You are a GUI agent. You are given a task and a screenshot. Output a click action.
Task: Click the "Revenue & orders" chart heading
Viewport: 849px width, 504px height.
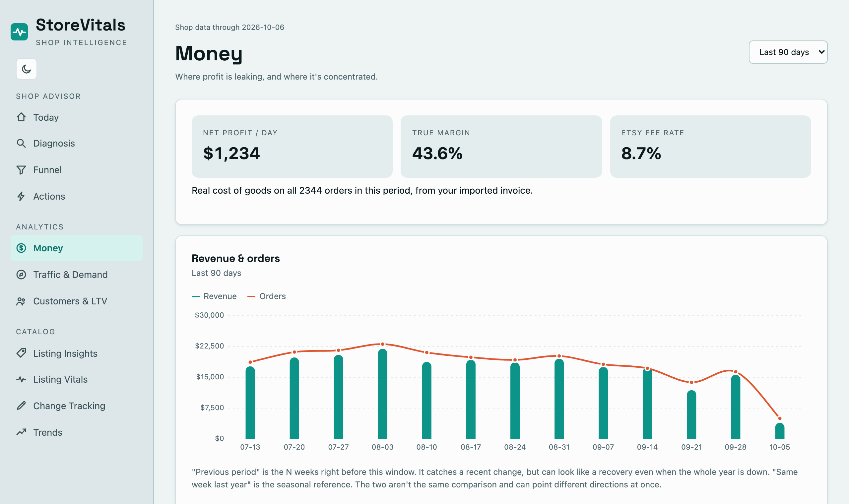[236, 258]
